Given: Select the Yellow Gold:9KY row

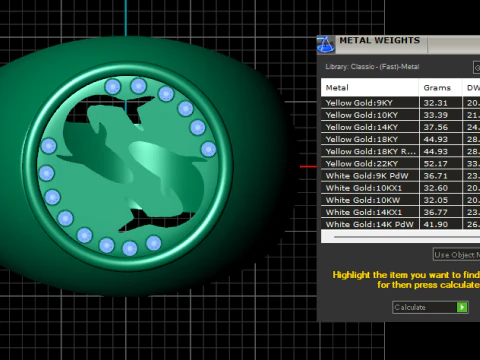Looking at the screenshot, I should (400, 103).
